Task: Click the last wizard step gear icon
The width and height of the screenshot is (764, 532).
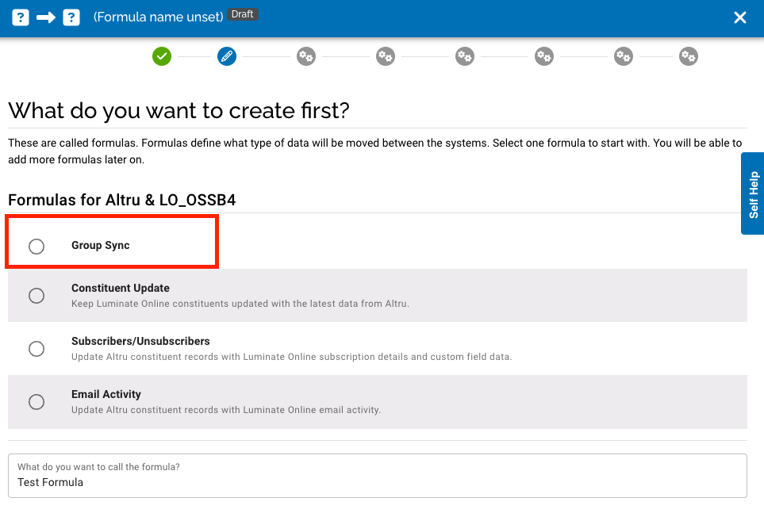Action: tap(689, 56)
